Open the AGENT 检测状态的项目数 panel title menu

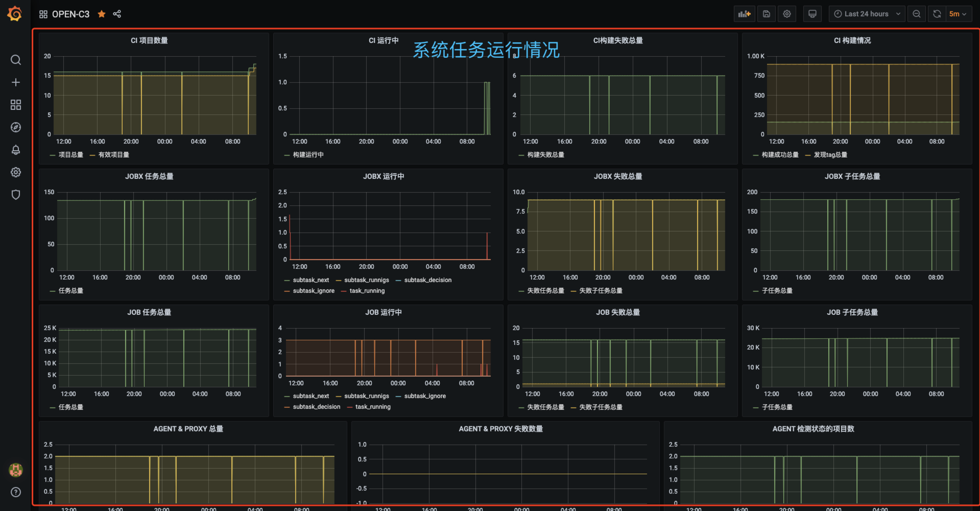[813, 429]
